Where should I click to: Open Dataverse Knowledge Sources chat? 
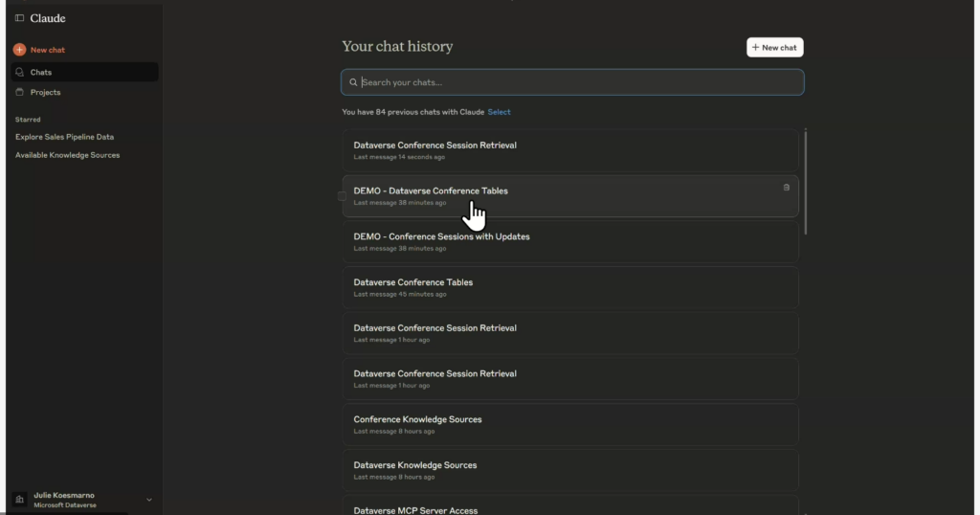click(x=570, y=470)
